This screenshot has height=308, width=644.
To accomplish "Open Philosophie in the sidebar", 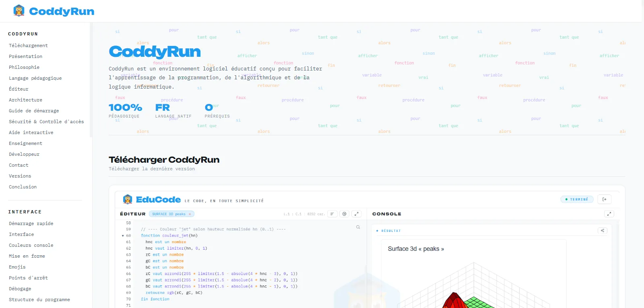I will 24,67.
